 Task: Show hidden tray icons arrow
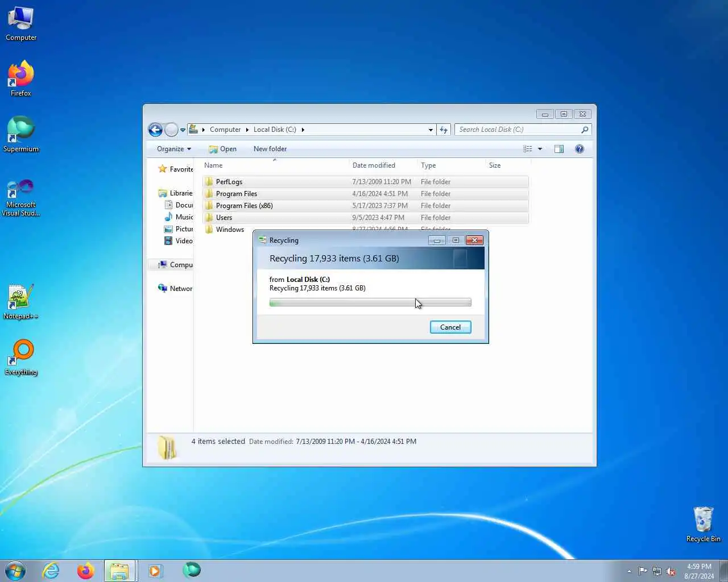pyautogui.click(x=629, y=571)
